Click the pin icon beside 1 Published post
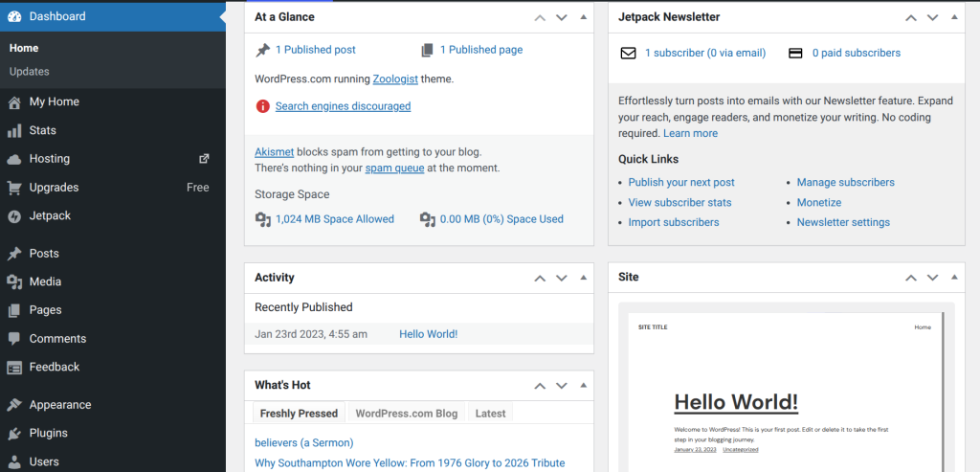The height and width of the screenshot is (472, 980). [x=262, y=51]
